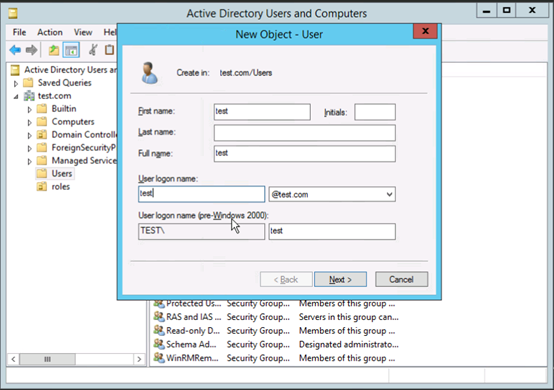Viewport: 554px width, 390px height.
Task: Click the Schema Ad... name text
Action: coord(191,344)
